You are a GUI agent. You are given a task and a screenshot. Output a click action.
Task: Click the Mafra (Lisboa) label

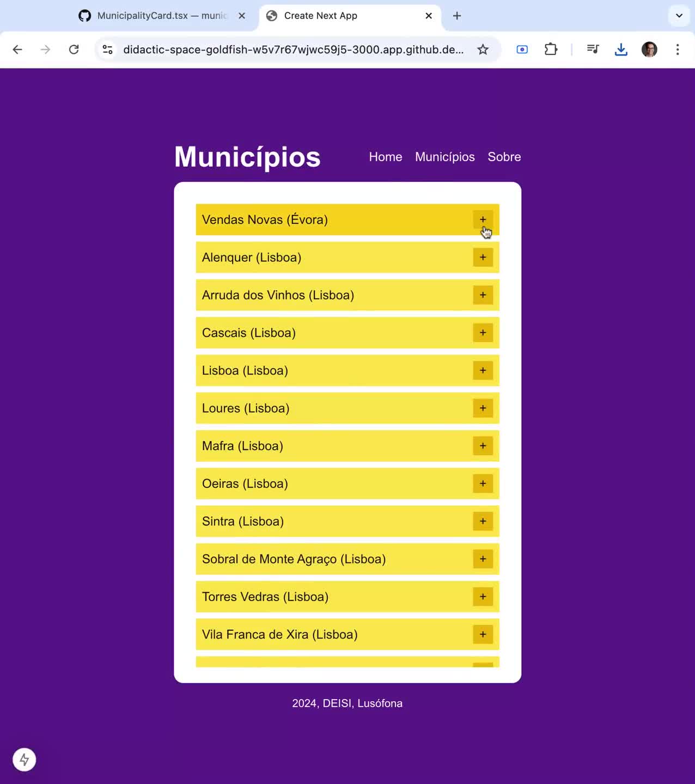[242, 445]
